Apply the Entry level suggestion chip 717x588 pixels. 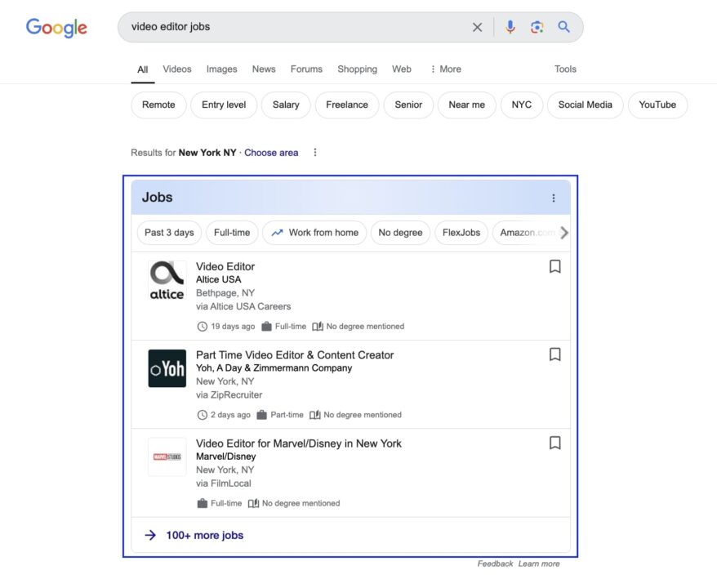(224, 105)
